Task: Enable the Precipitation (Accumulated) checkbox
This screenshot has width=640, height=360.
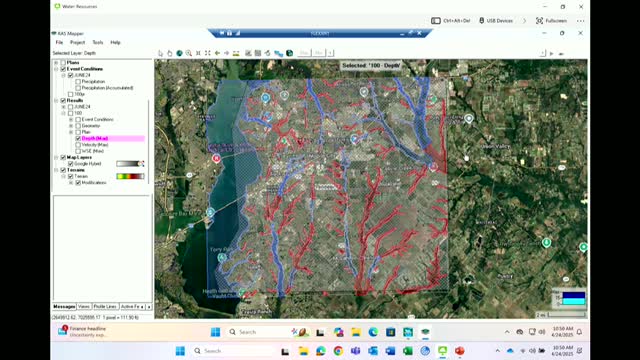Action: pos(78,88)
